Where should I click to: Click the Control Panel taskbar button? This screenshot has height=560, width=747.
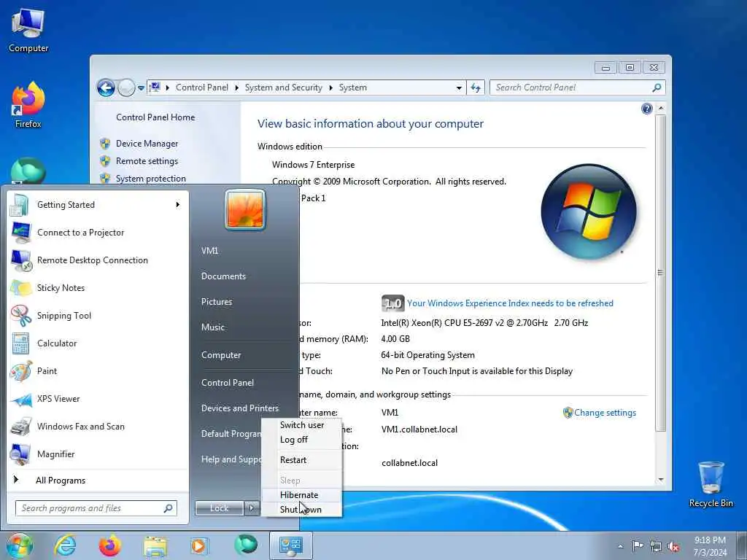(291, 545)
